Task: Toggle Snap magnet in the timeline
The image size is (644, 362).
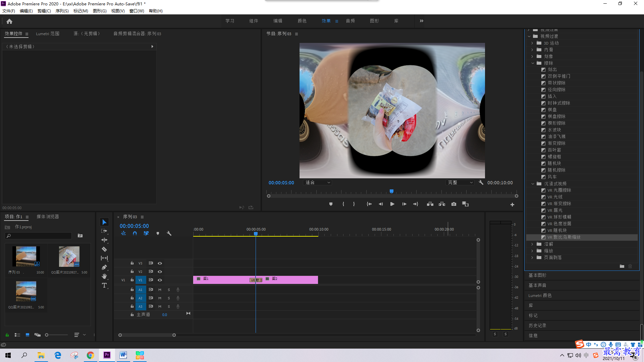Action: [135, 233]
